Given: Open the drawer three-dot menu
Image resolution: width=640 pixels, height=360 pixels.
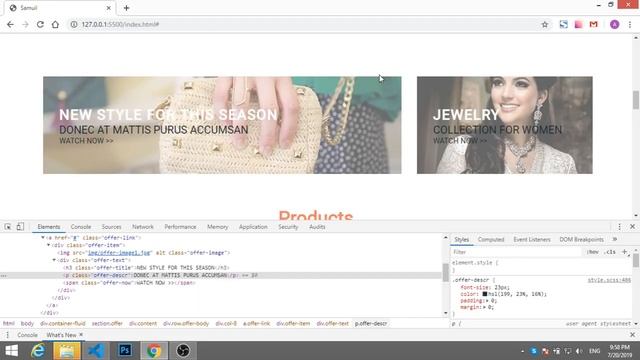Looking at the screenshot, I should [x=7, y=335].
